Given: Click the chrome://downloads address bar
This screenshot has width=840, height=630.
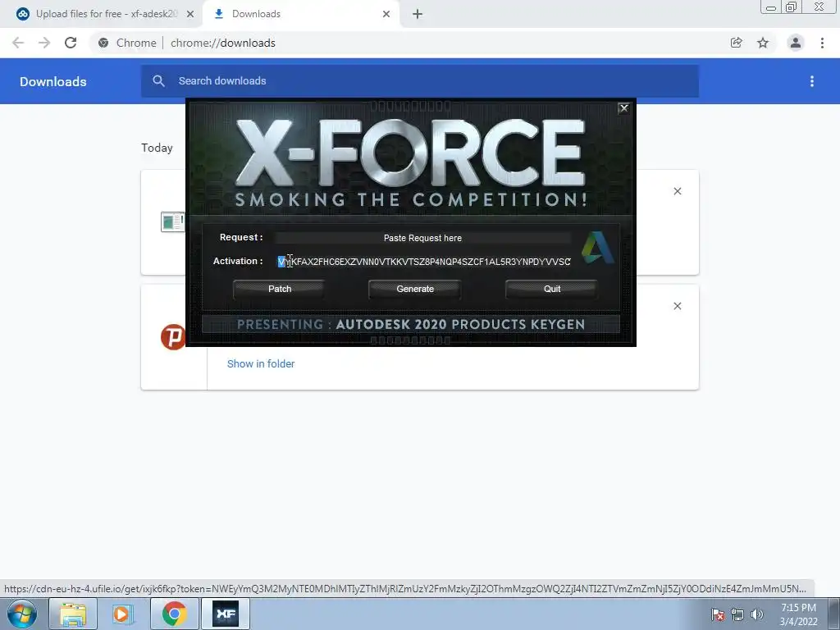Looking at the screenshot, I should click(407, 43).
